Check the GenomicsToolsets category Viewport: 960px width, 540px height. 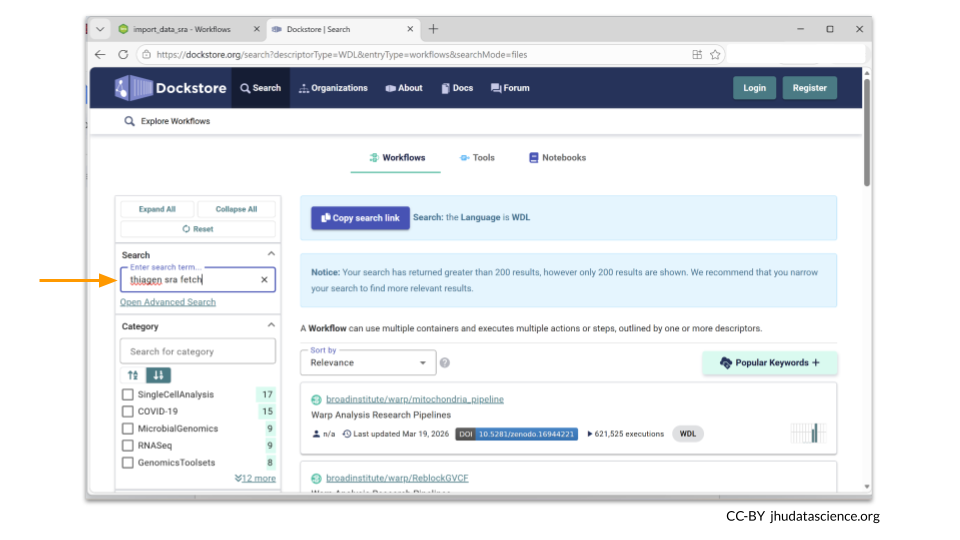pyautogui.click(x=127, y=463)
